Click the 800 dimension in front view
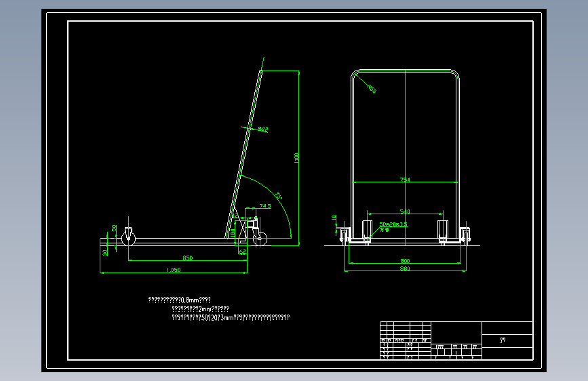Screen dimensions: 588x381 tap(405, 260)
